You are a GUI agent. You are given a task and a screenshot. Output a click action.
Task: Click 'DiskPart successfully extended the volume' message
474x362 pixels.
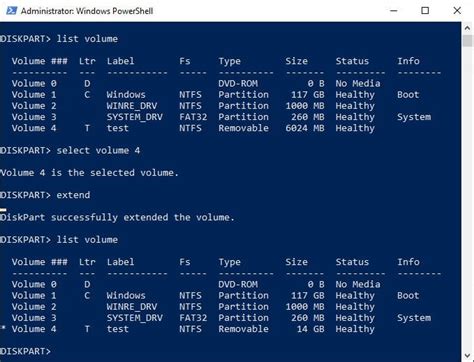tap(117, 217)
